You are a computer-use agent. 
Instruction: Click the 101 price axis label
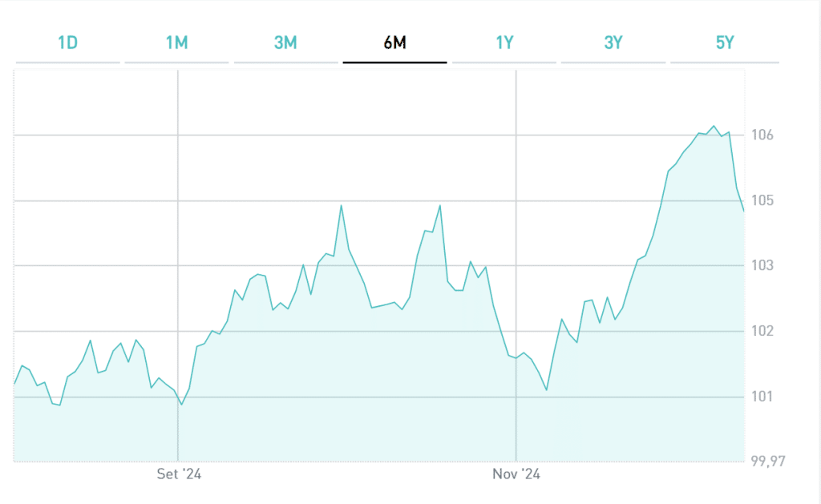(x=762, y=397)
